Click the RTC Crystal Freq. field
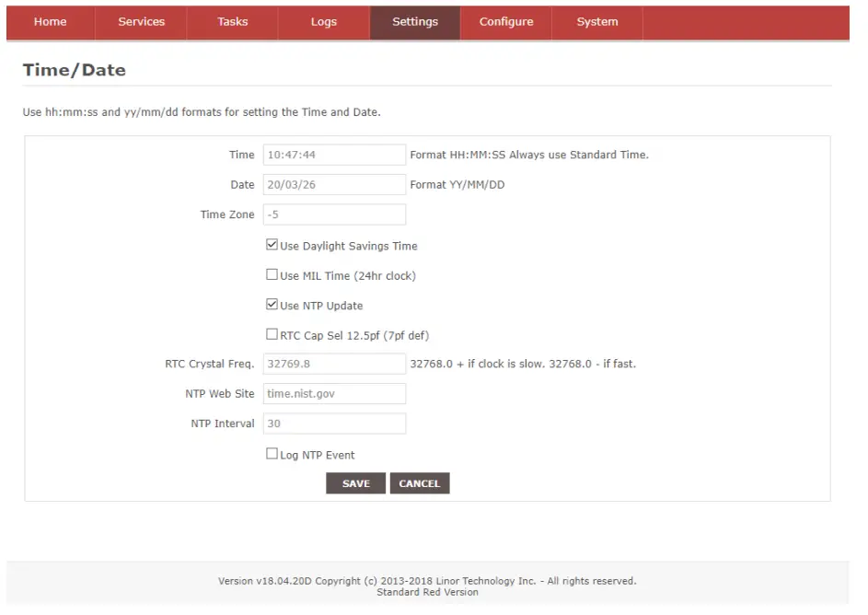This screenshot has height=615, width=868. tap(334, 365)
